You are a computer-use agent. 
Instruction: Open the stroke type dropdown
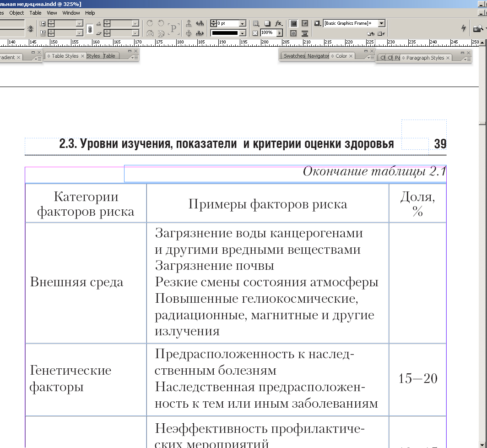(x=243, y=33)
